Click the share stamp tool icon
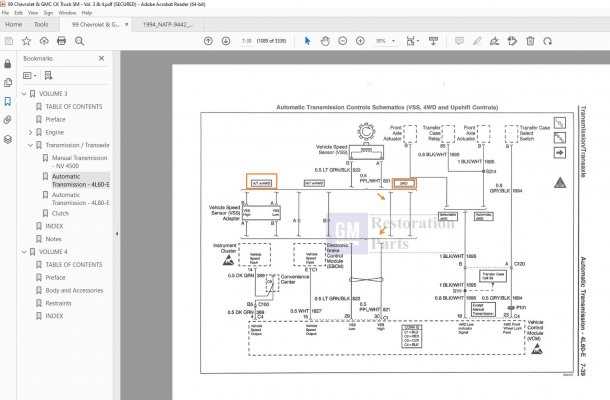The image size is (610, 400). pyautogui.click(x=512, y=41)
